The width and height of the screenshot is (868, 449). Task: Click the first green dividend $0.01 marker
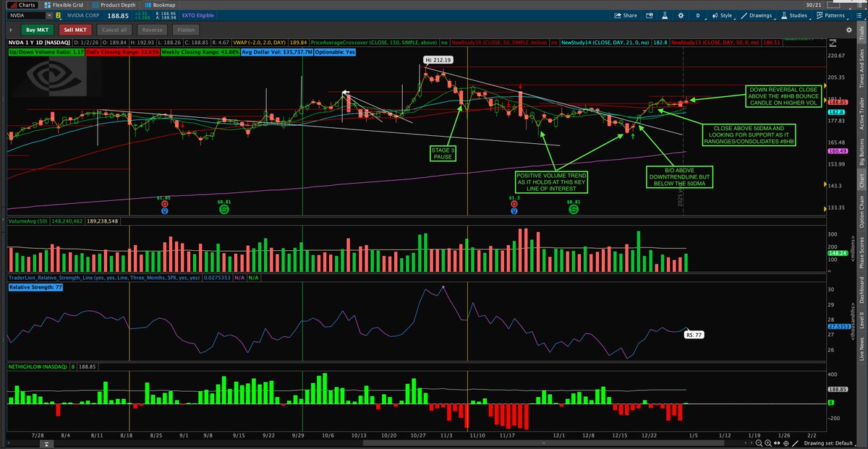(225, 208)
